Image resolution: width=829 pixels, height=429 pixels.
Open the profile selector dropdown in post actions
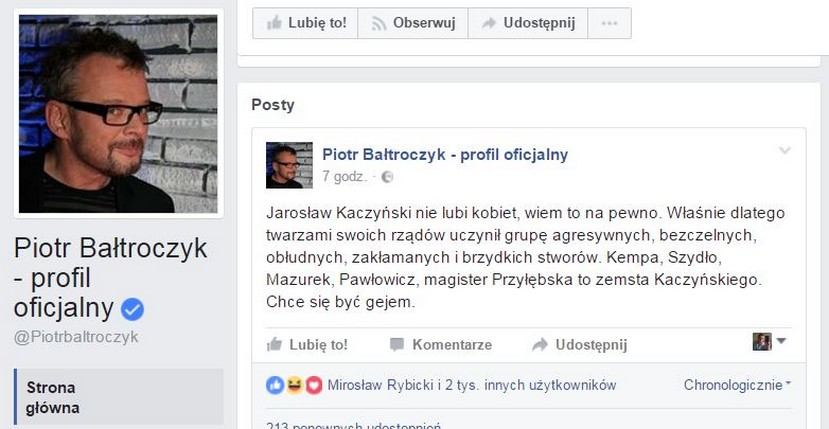[770, 341]
